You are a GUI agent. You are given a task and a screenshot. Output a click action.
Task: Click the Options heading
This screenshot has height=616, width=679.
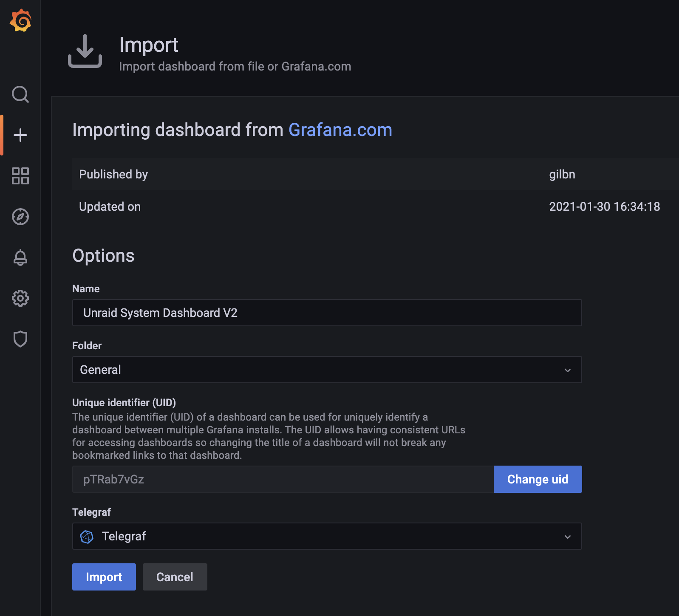pos(103,256)
